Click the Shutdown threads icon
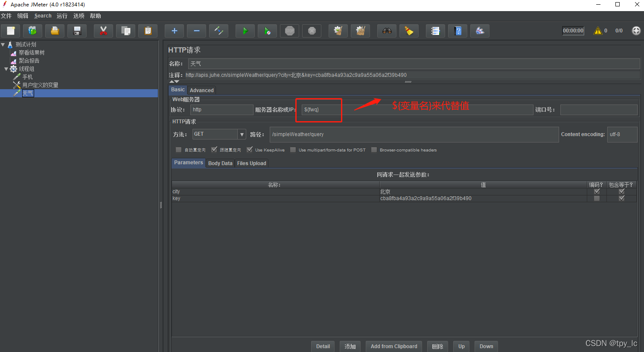 [312, 31]
